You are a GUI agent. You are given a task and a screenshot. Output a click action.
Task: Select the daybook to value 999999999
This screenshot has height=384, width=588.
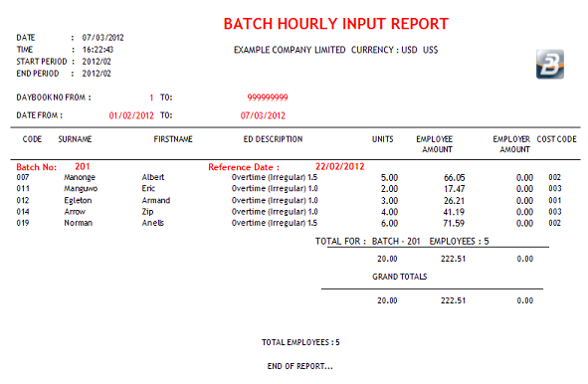tap(268, 97)
